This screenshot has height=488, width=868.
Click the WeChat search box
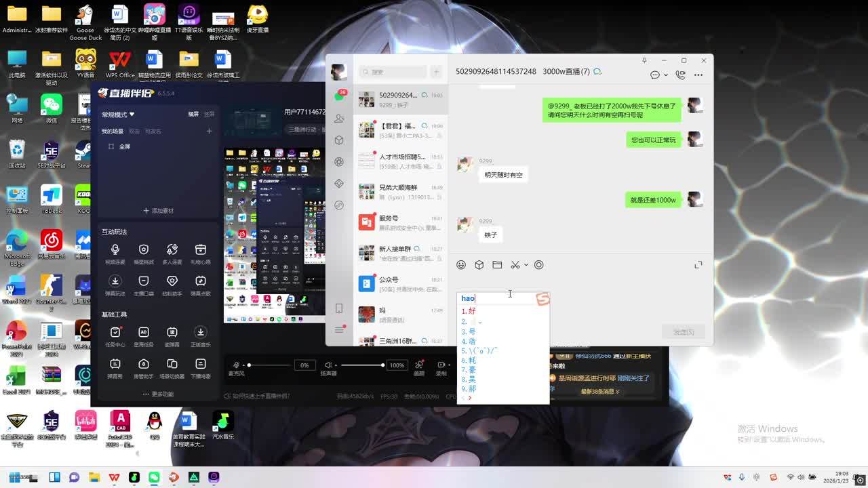393,72
